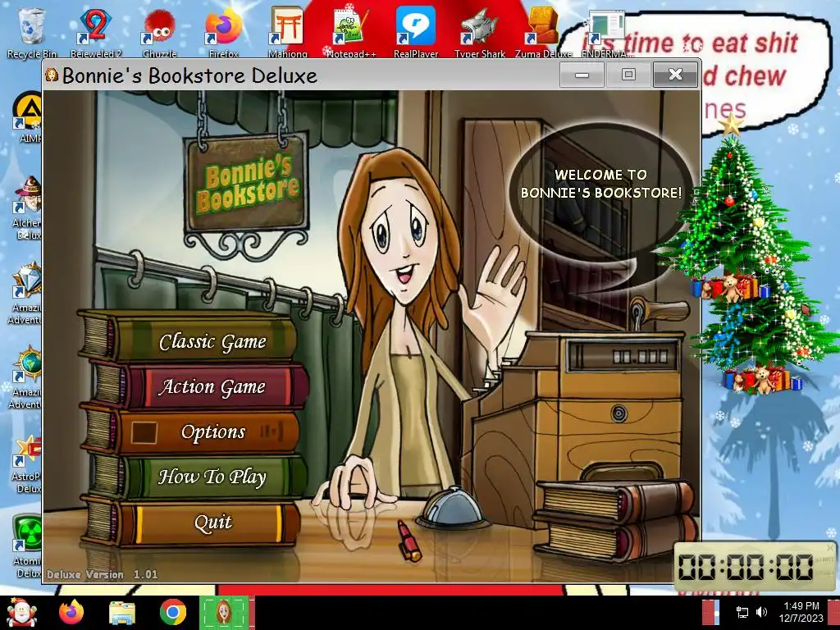This screenshot has width=840, height=630.
Task: Open RealPlayer desktop shortcut
Action: tap(416, 33)
